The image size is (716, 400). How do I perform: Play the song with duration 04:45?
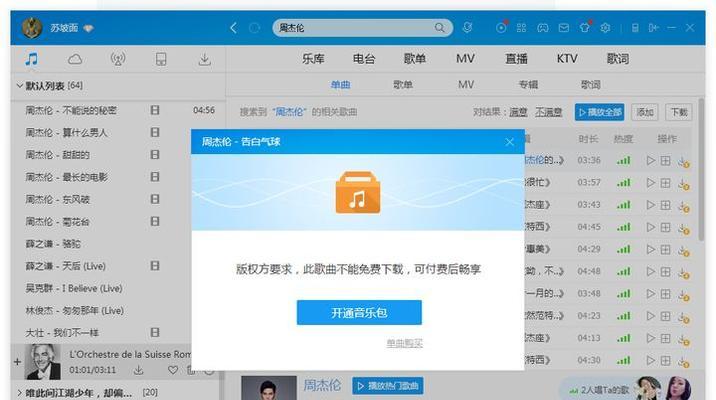click(x=651, y=227)
